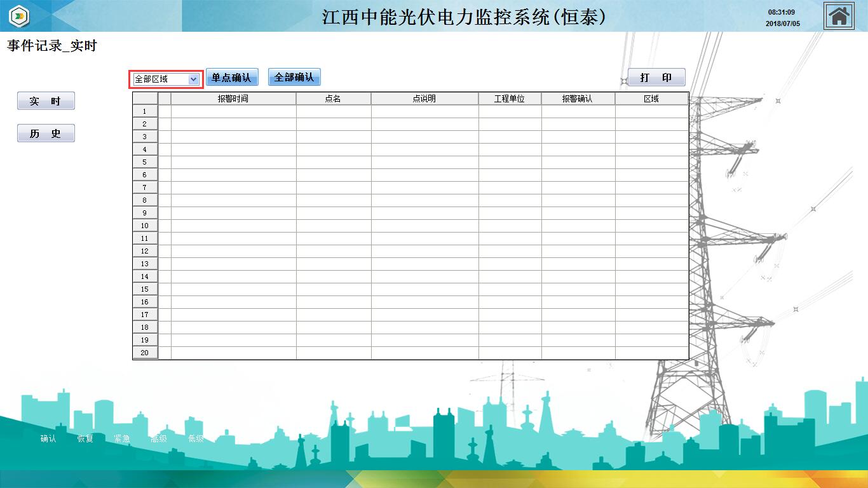Select row number 1 in the table

pyautogui.click(x=145, y=111)
